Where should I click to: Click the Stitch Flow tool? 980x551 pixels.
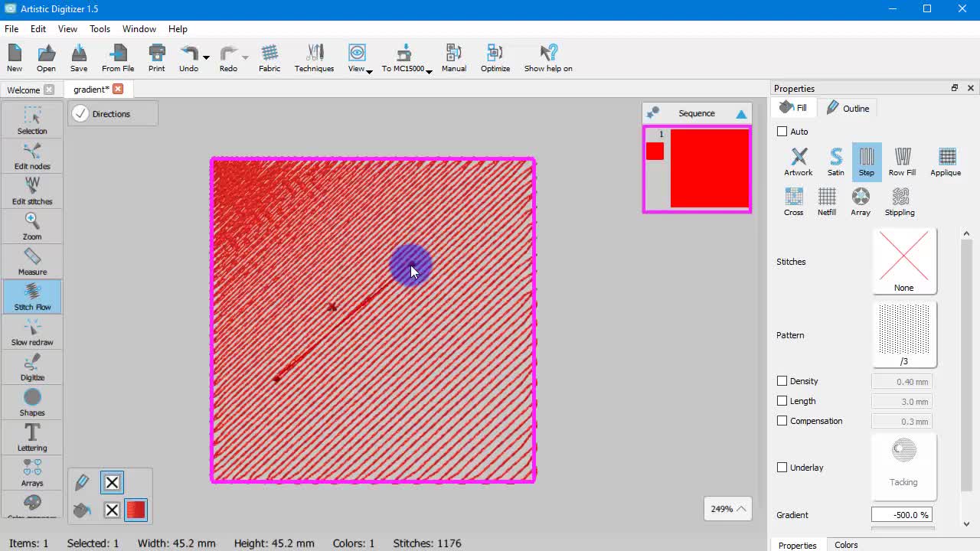pos(32,297)
